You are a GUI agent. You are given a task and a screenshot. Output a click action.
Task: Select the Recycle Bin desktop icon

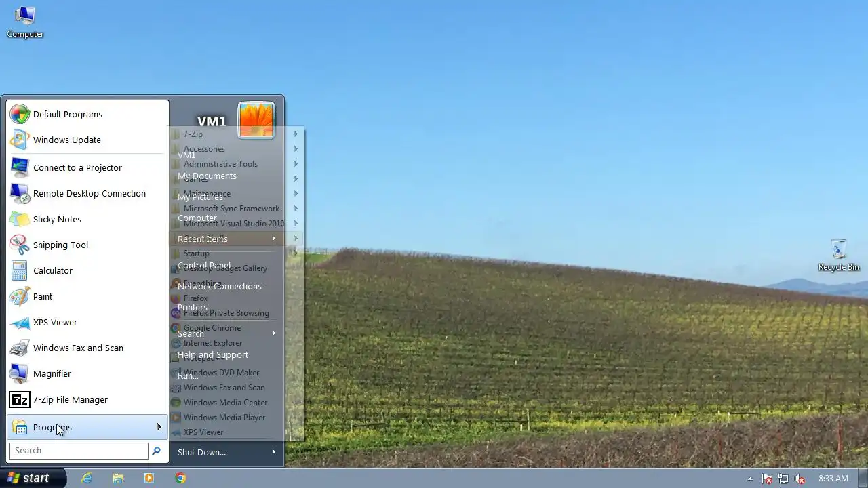tap(839, 255)
